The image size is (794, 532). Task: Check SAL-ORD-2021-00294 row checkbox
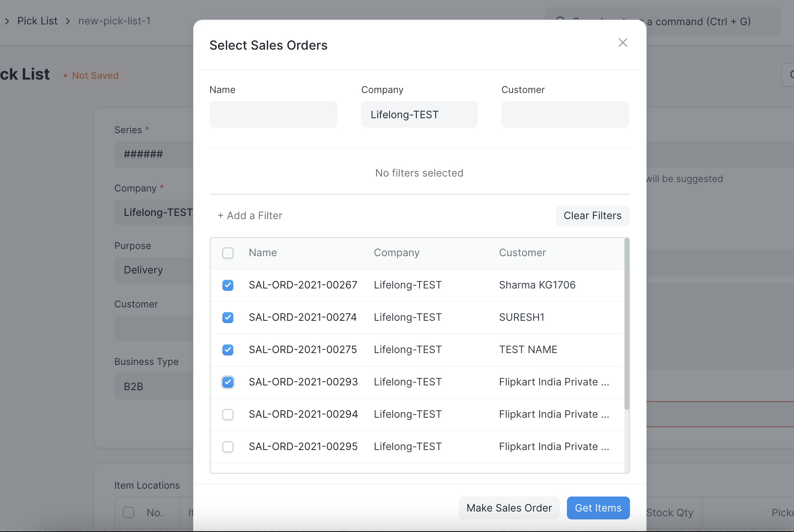click(228, 415)
